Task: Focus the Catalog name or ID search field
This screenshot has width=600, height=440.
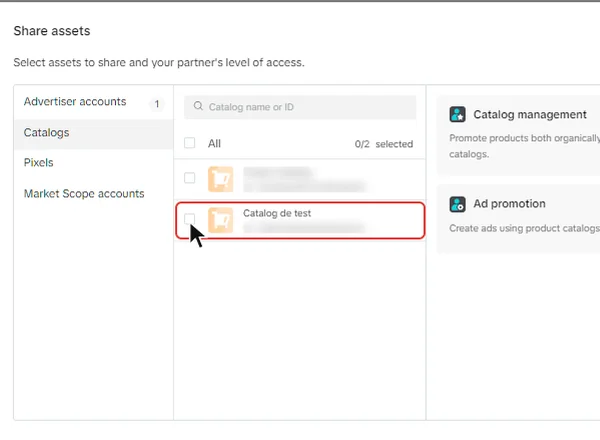Action: point(300,107)
